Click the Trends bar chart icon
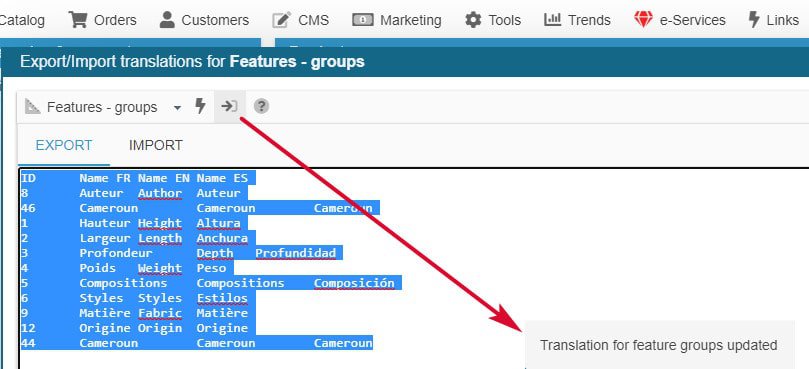The height and width of the screenshot is (369, 809). (x=553, y=20)
